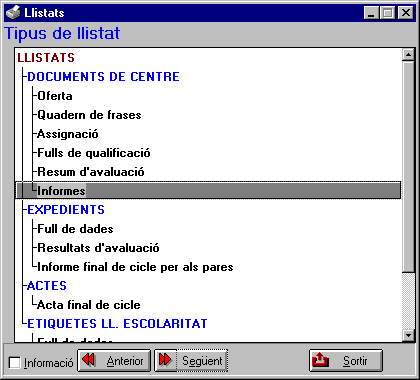Select the LLISTATS root node
This screenshot has width=420, height=380.
coord(46,58)
